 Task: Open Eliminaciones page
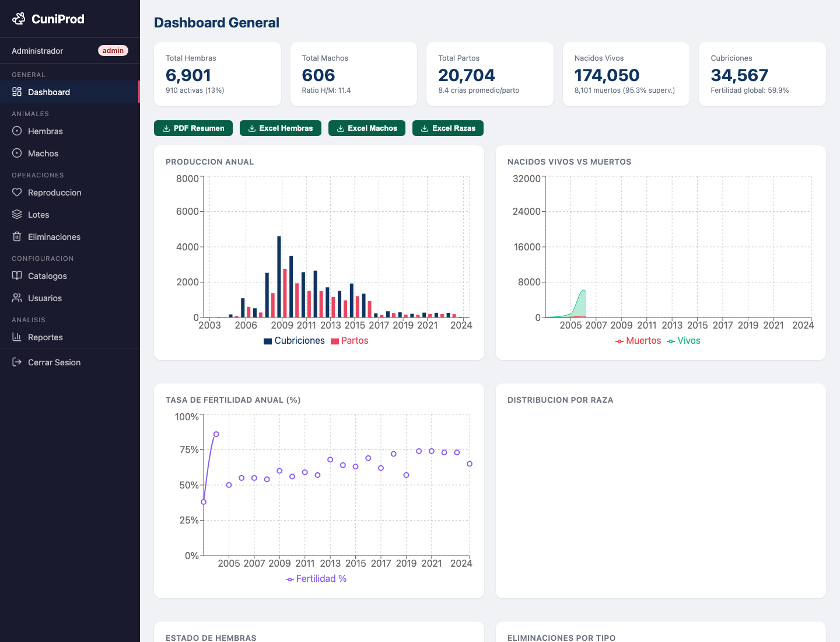point(70,236)
